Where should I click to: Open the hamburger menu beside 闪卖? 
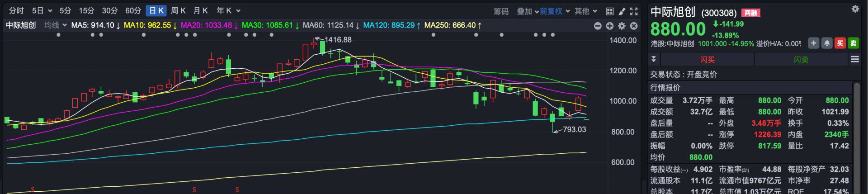coord(854,59)
